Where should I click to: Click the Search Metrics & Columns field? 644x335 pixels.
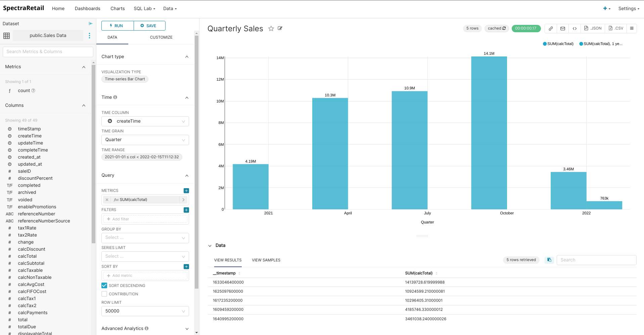click(x=48, y=51)
